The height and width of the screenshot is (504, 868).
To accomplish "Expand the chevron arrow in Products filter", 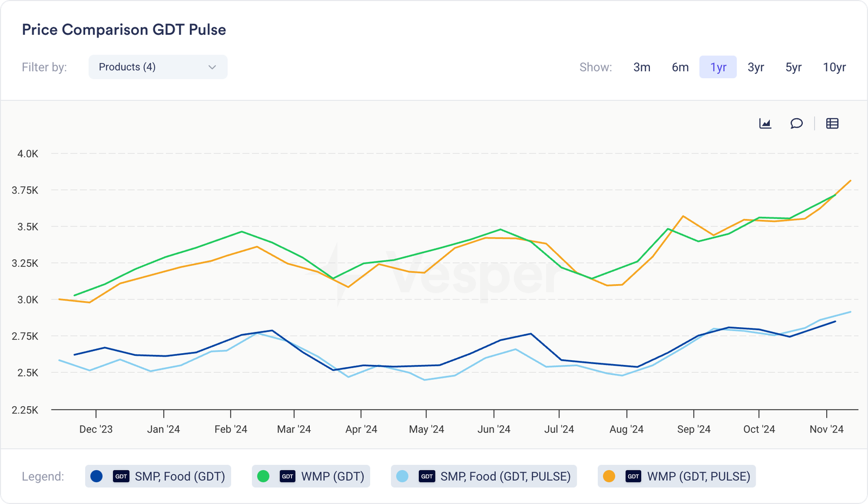I will pos(212,67).
